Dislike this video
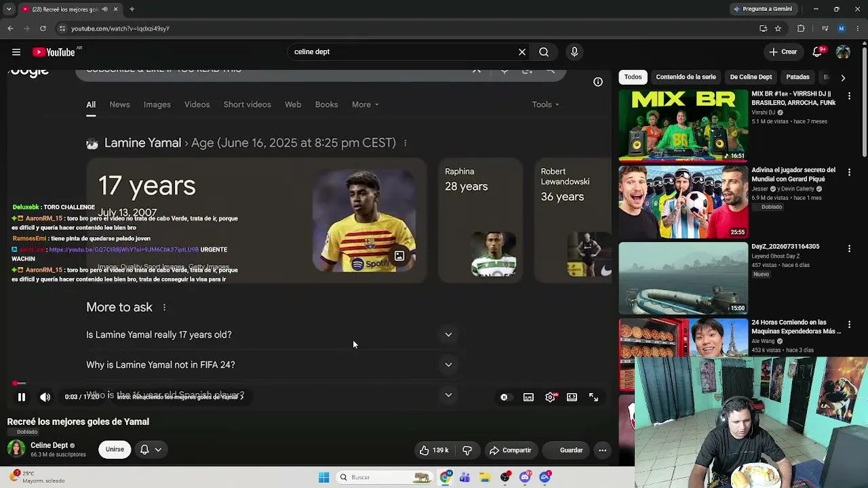 pyautogui.click(x=467, y=450)
